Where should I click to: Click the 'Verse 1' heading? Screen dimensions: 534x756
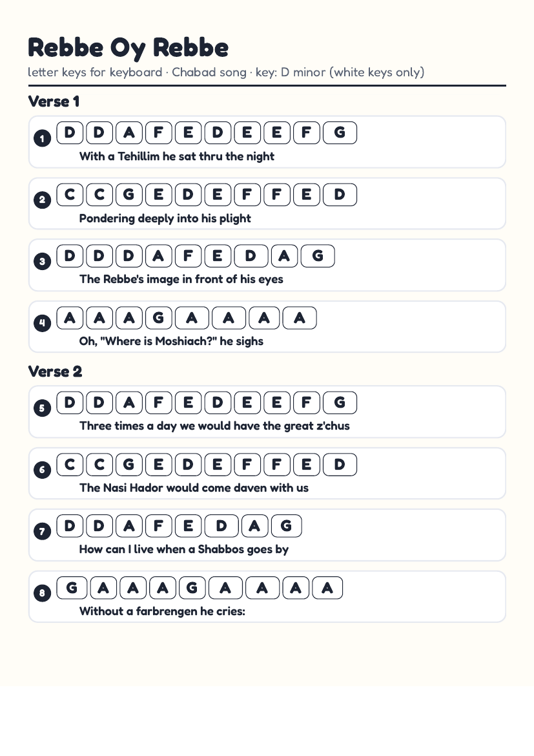click(x=54, y=101)
